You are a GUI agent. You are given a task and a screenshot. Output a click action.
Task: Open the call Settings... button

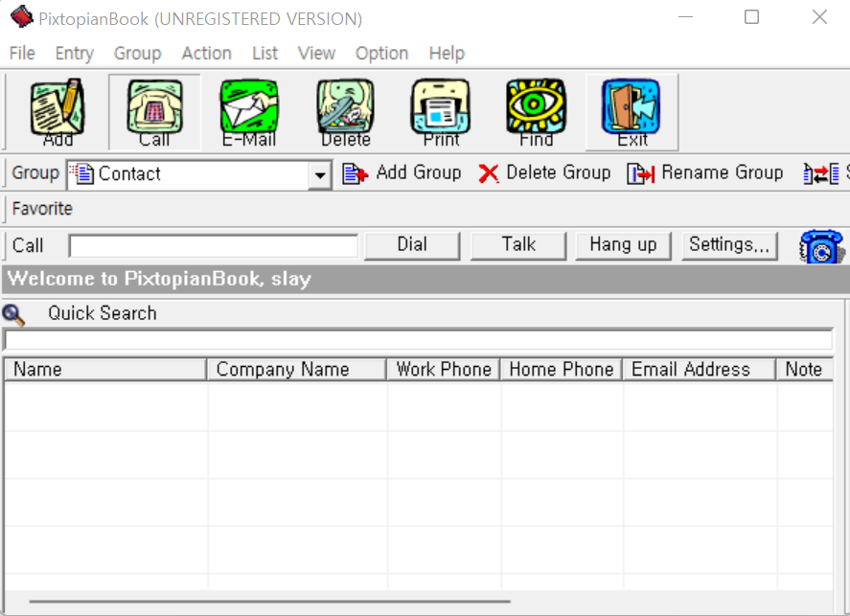click(x=729, y=245)
